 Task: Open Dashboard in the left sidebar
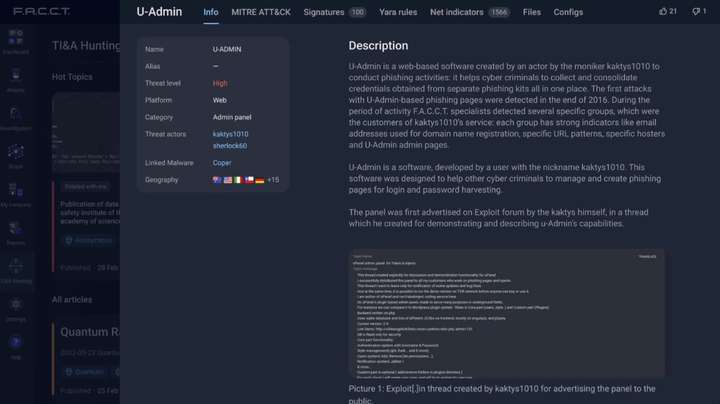pyautogui.click(x=16, y=42)
